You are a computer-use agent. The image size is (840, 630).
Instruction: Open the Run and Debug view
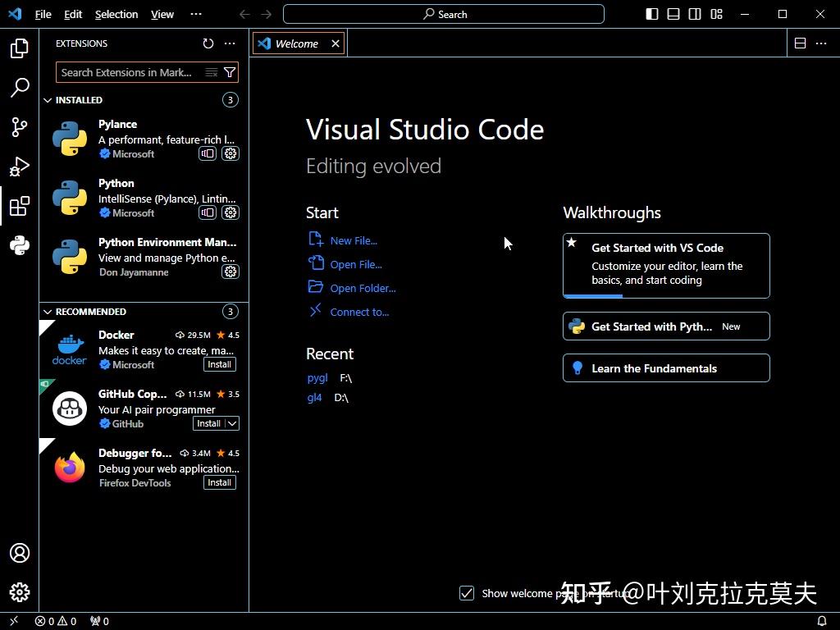(x=20, y=167)
